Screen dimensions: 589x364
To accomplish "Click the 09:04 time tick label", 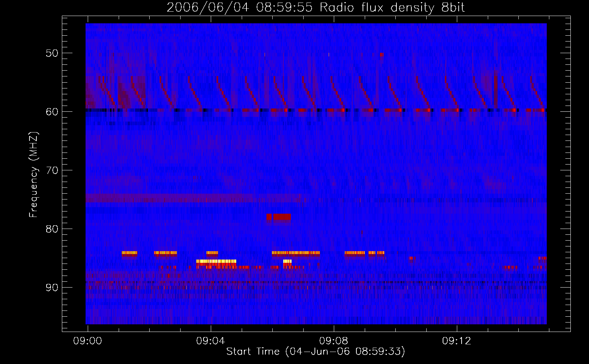I will [210, 341].
